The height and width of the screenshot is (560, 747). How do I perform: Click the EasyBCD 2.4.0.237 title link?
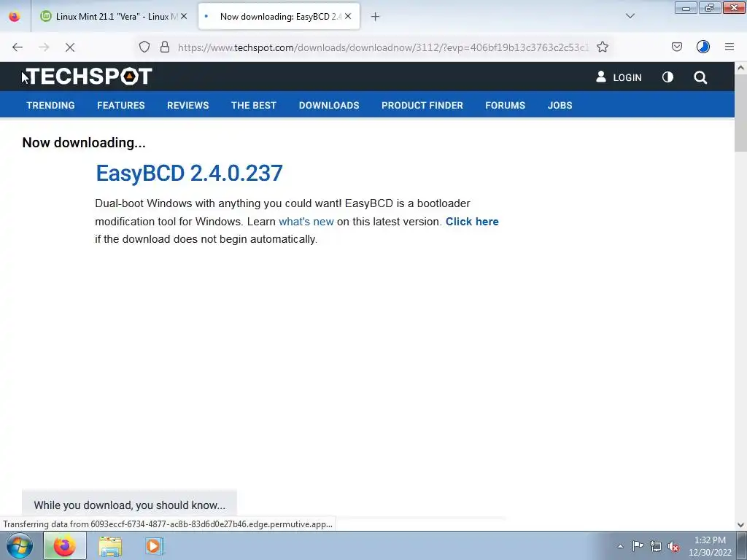(189, 173)
